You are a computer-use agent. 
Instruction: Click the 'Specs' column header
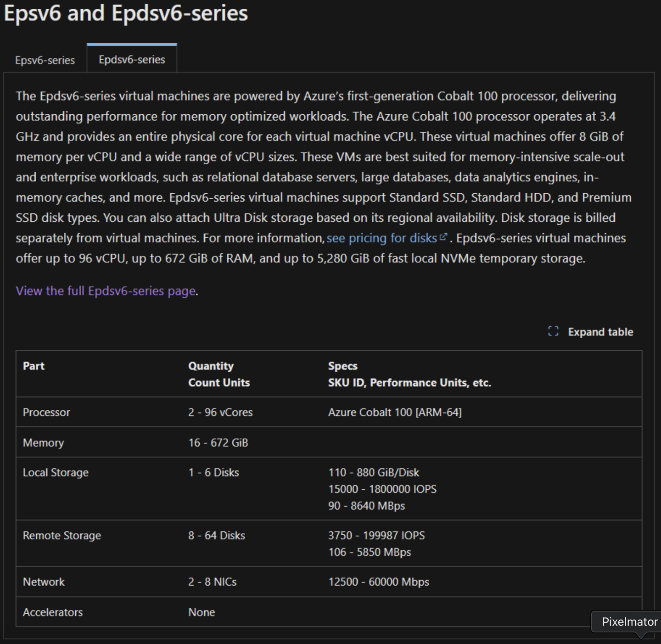[343, 366]
